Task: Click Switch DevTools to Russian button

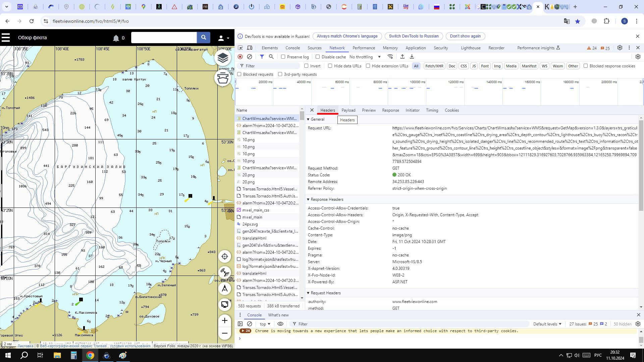Action: click(x=414, y=36)
